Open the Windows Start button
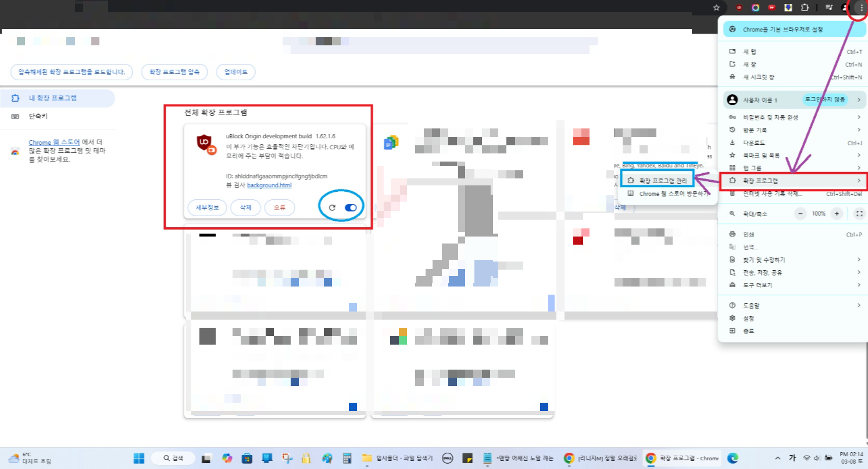This screenshot has width=868, height=469. point(139,458)
